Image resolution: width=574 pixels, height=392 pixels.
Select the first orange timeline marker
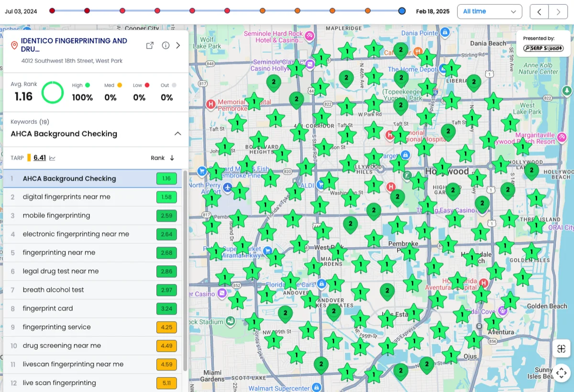263,11
